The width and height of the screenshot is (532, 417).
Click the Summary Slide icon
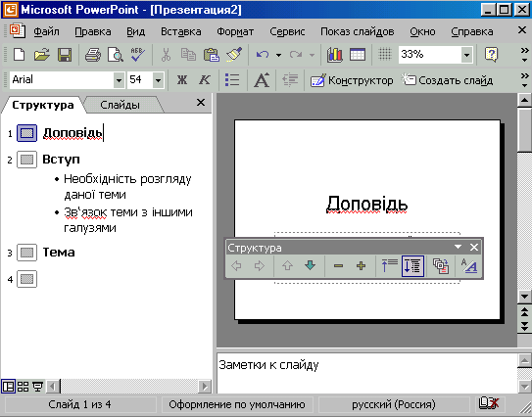click(x=441, y=266)
